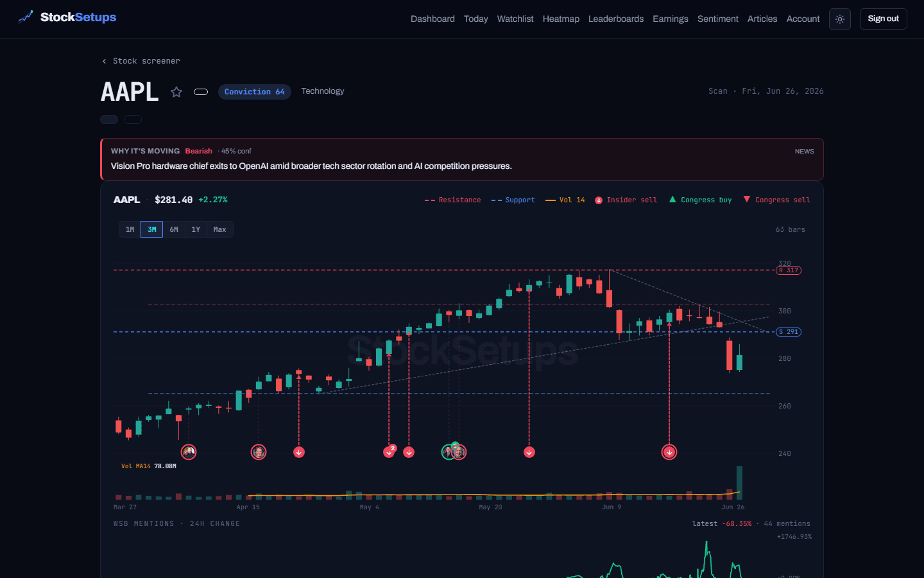Toggle the Congress buy legend item
Image resolution: width=924 pixels, height=578 pixels.
(x=701, y=200)
